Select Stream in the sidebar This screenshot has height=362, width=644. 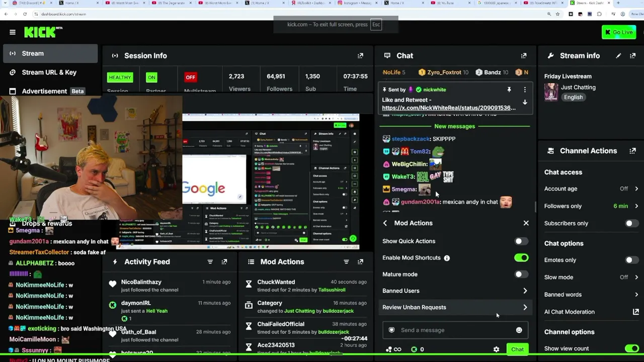click(50, 54)
